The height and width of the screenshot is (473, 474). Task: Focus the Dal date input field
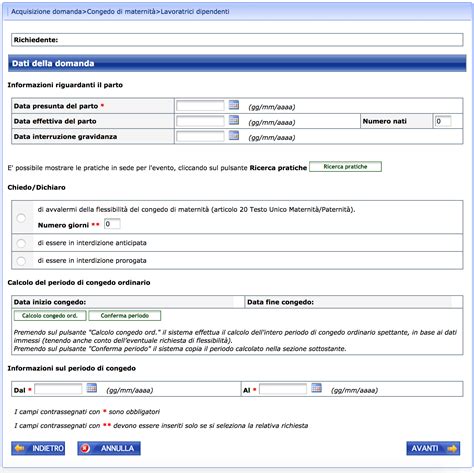click(58, 389)
